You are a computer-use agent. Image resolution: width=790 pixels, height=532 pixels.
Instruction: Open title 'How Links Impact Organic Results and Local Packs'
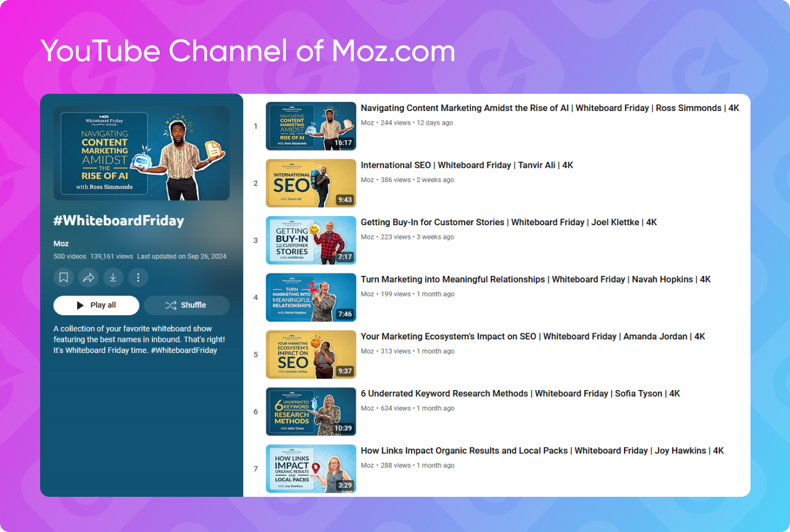click(543, 451)
